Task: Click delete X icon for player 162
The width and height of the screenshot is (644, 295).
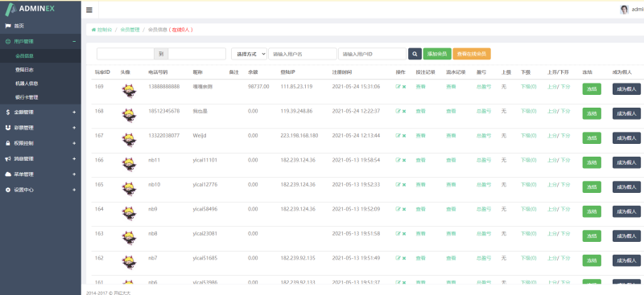Action: click(404, 258)
